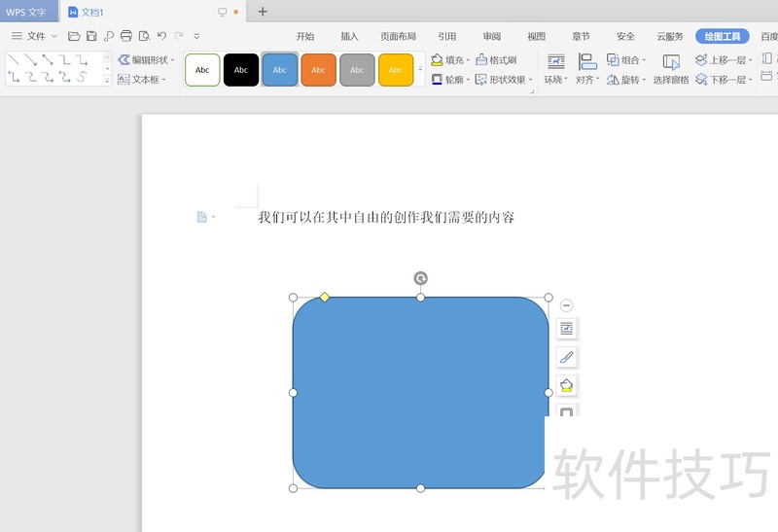Image resolution: width=778 pixels, height=532 pixels.
Task: Open the 视图 tab
Action: 537,36
